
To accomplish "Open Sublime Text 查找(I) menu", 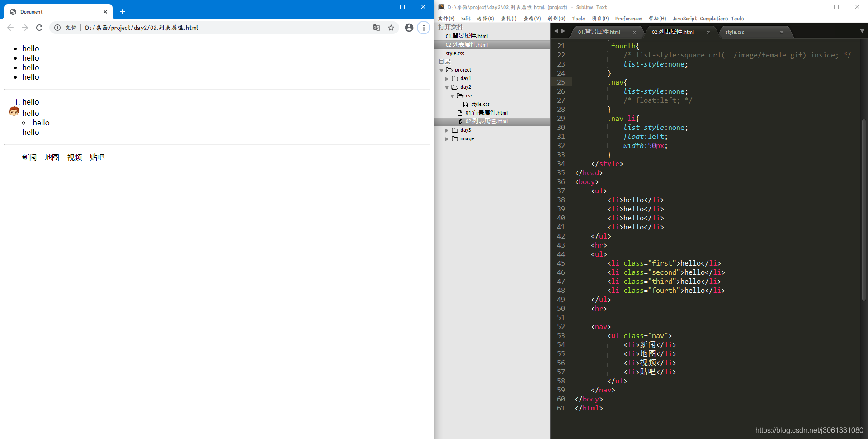I will [509, 19].
